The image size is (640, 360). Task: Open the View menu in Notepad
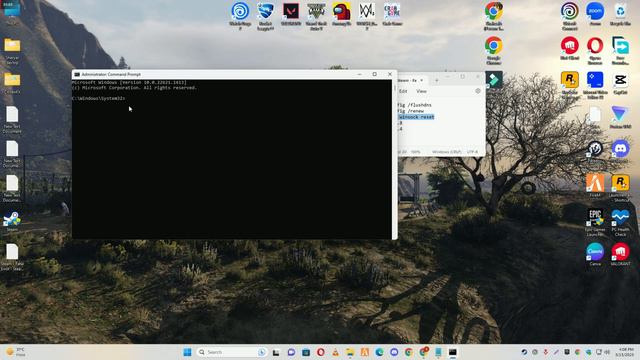(421, 91)
